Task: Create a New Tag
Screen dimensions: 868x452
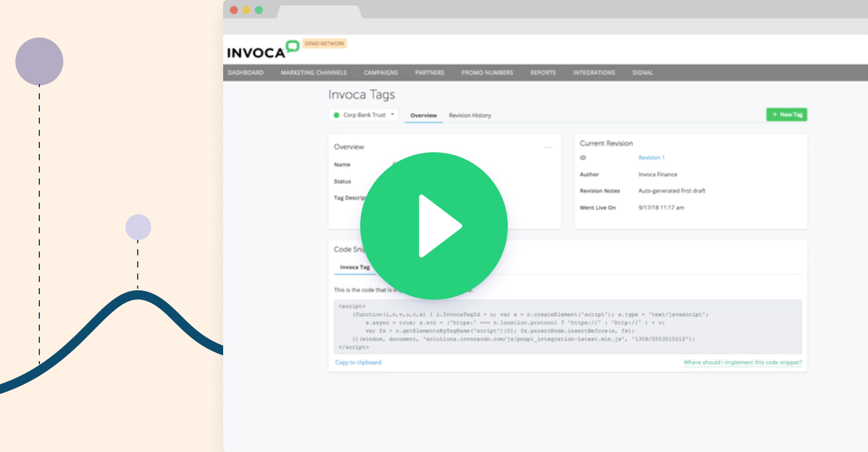Action: coord(787,114)
